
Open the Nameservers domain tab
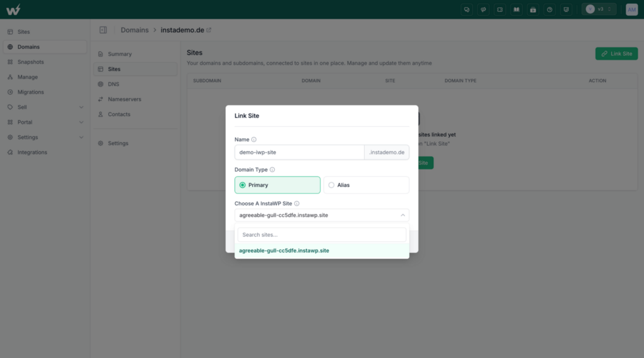(x=135, y=99)
